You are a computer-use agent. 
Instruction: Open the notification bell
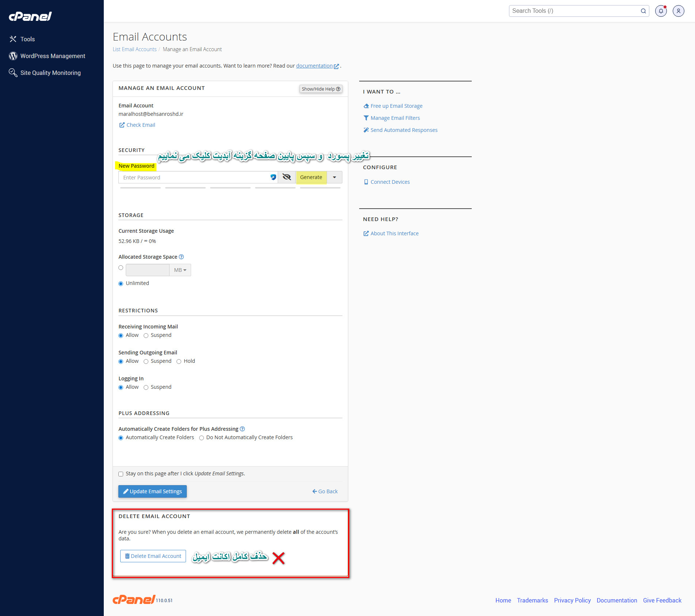(x=661, y=11)
